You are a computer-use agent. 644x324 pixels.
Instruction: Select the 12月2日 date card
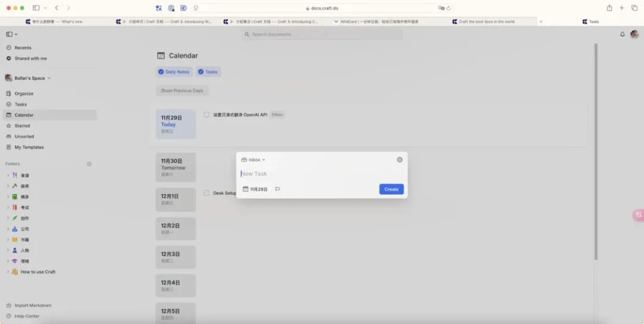(x=175, y=229)
